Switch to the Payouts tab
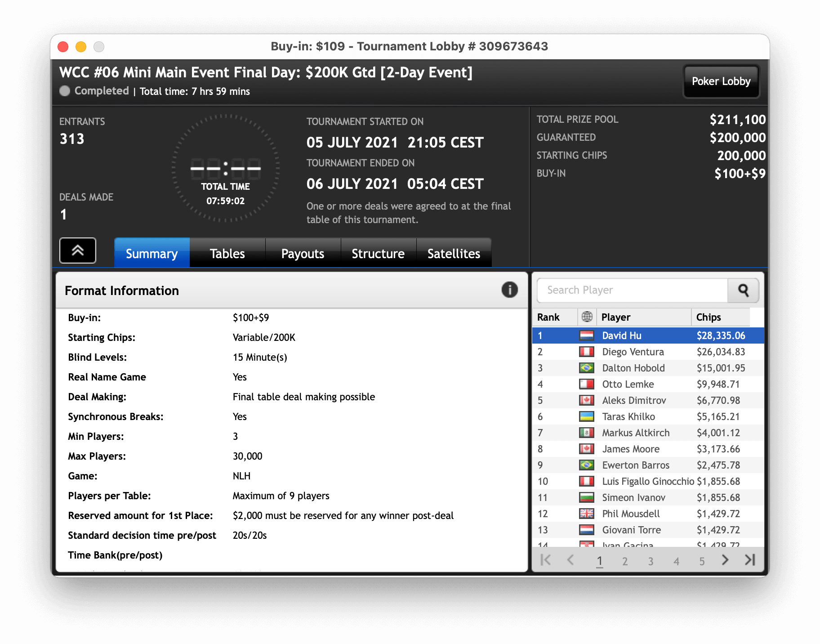 pyautogui.click(x=303, y=254)
